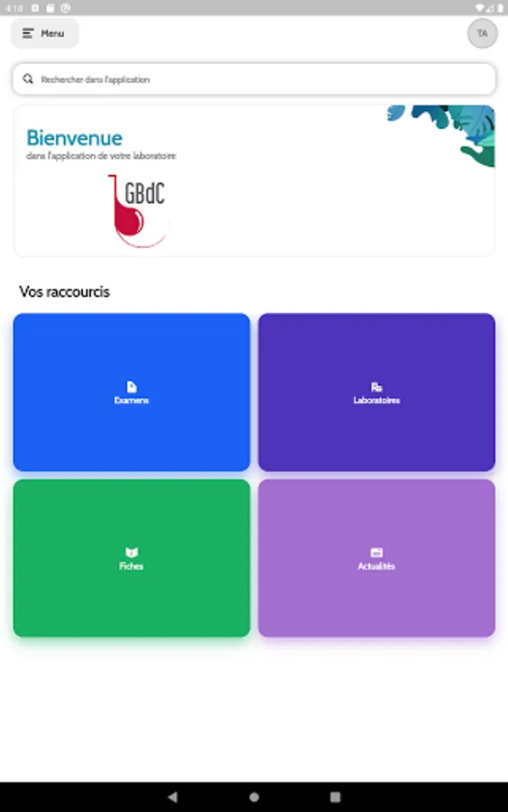
Task: Focus the Rechercher dans l'application field
Action: [254, 79]
